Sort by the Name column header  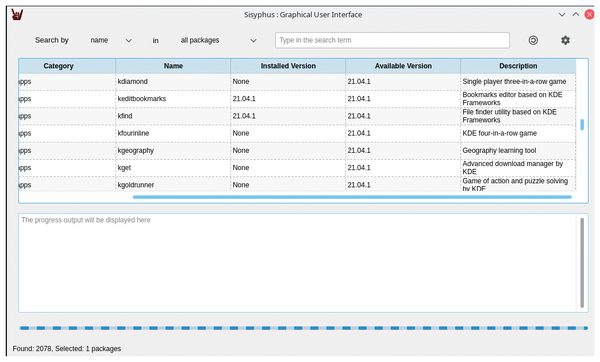pyautogui.click(x=173, y=66)
